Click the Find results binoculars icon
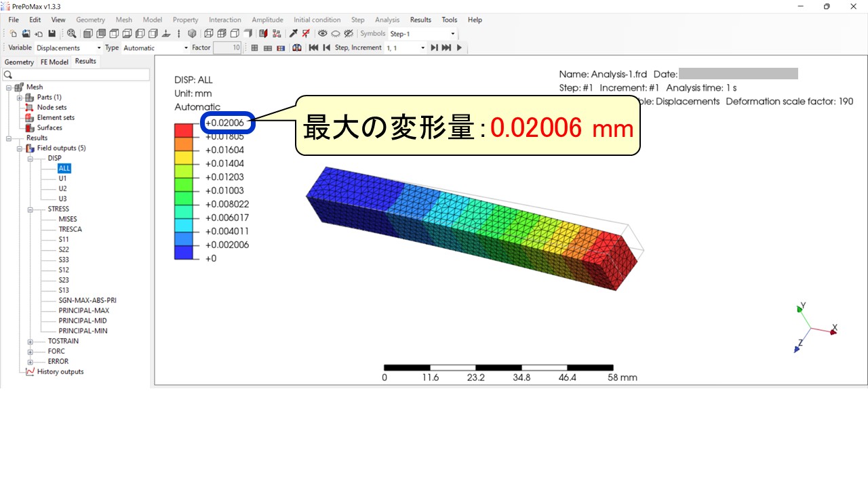This screenshot has height=488, width=868. pyautogui.click(x=296, y=47)
